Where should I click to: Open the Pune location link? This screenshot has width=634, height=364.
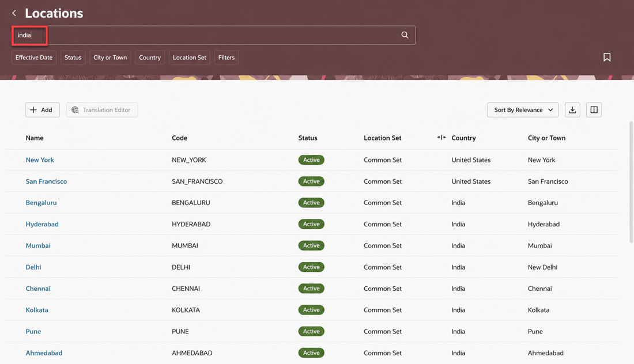click(x=33, y=331)
